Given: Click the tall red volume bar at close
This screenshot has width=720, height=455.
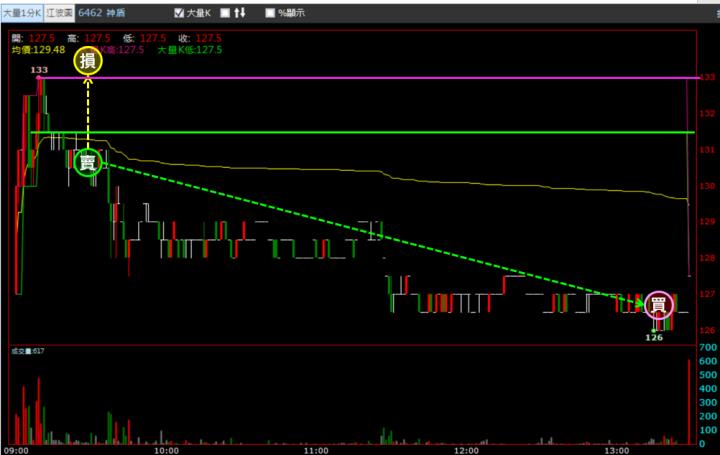Looking at the screenshot, I should coord(689,400).
